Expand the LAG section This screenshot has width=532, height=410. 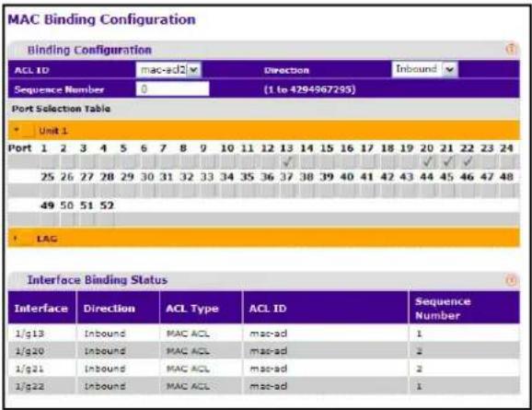point(16,239)
